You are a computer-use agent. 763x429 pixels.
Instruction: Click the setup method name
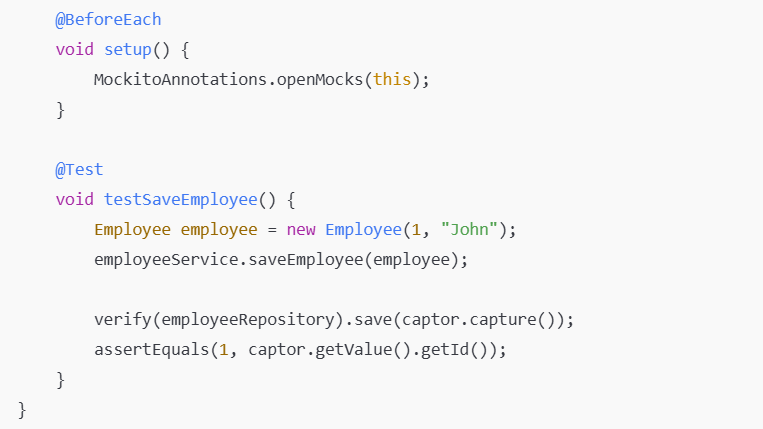[128, 50]
